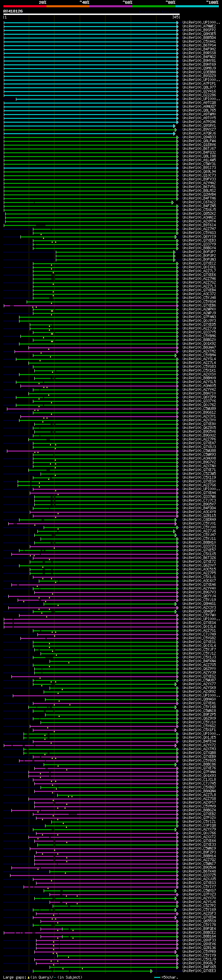Select label UniRef100_Q0J9Y3
This screenshot has height=980, width=222.
point(199,320)
